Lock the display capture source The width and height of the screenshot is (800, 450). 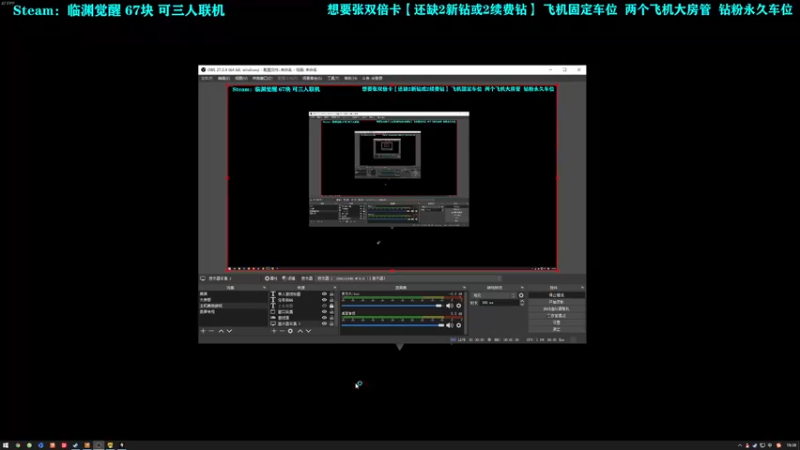332,323
